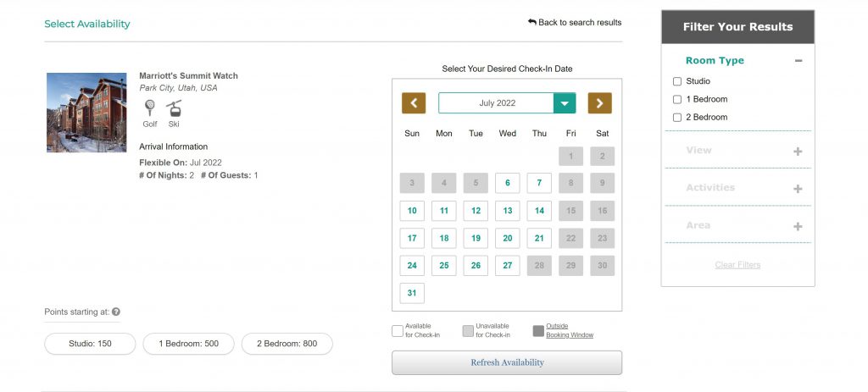The image size is (868, 392).
Task: Expand the Area filter section
Action: tap(798, 227)
